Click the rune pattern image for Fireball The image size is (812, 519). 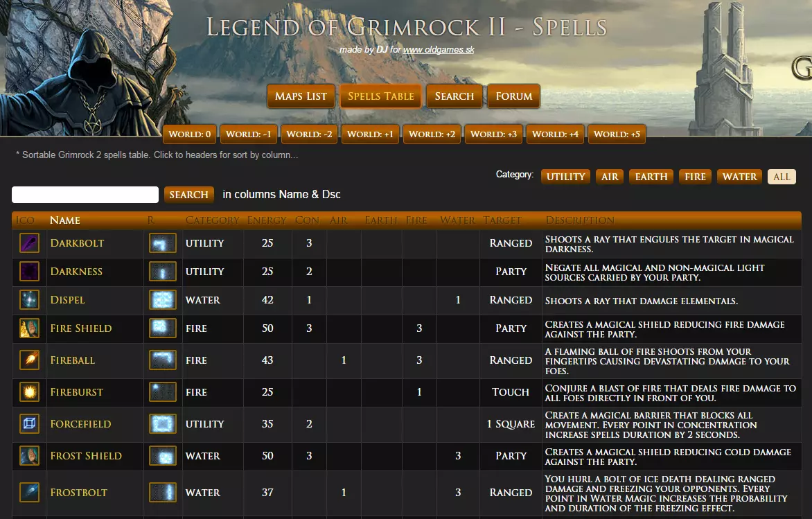pos(163,360)
